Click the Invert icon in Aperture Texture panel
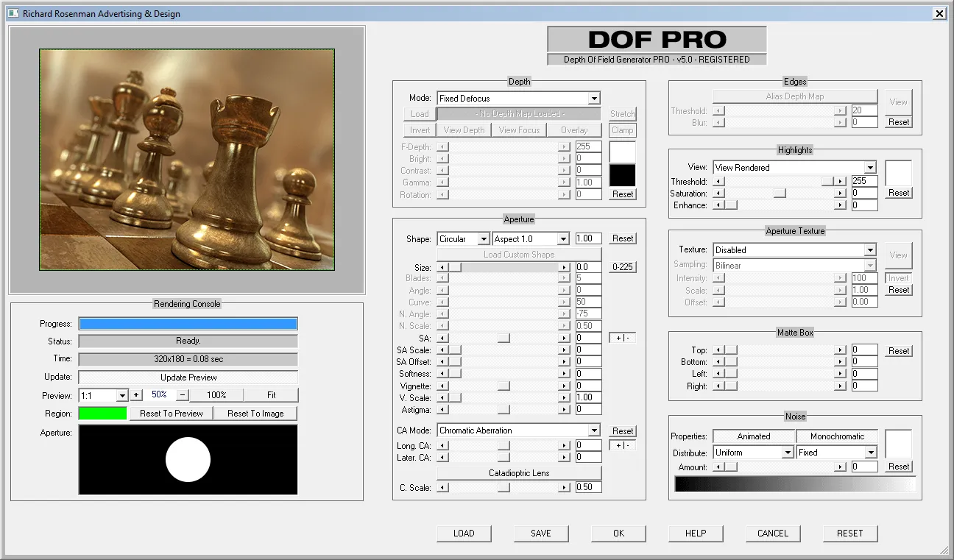The height and width of the screenshot is (560, 954). pyautogui.click(x=898, y=278)
